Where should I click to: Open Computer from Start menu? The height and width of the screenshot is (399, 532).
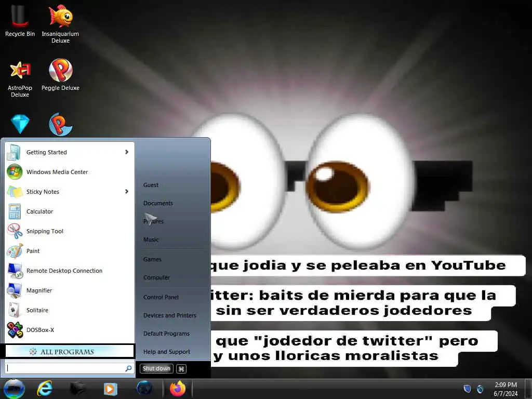click(156, 277)
